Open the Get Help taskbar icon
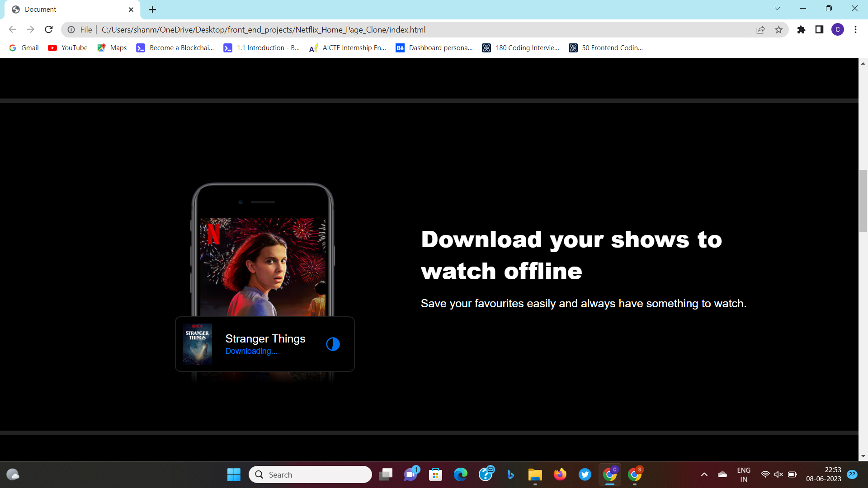Screen dimensions: 868x488 486,474
